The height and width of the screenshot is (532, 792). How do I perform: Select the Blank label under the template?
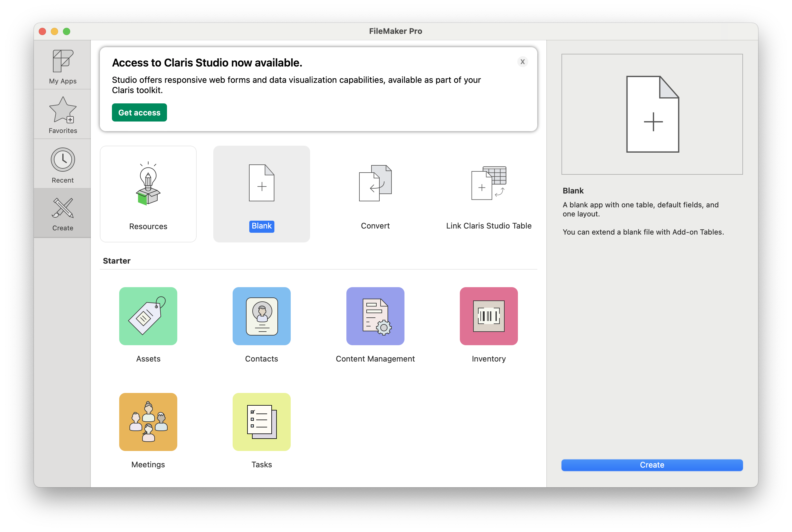click(x=261, y=226)
